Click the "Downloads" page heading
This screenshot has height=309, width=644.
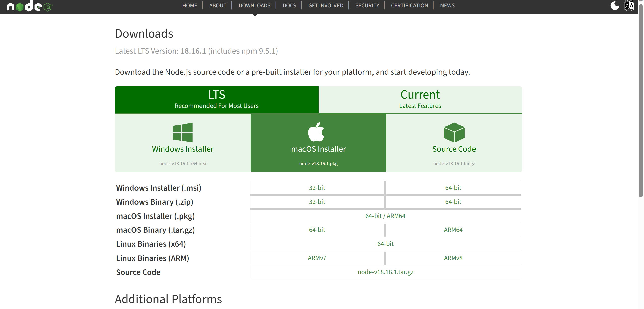tap(144, 34)
